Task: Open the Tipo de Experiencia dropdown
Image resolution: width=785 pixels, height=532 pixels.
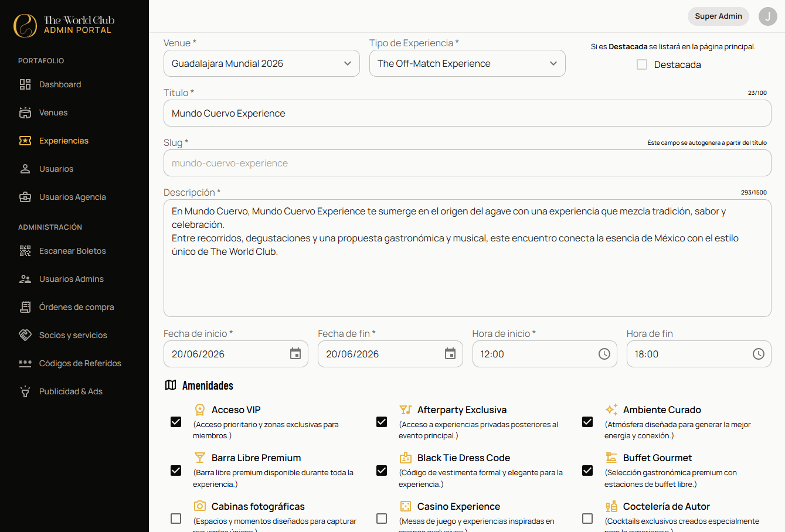Action: pos(467,63)
